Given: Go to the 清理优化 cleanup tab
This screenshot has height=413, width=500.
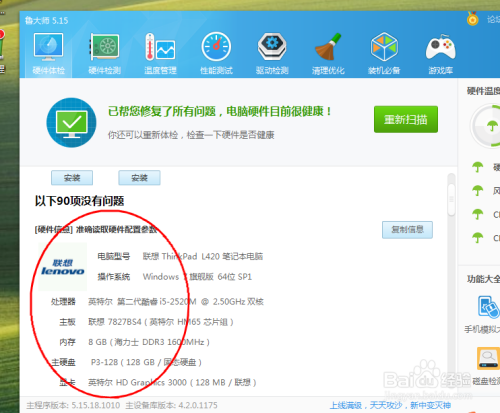Looking at the screenshot, I should tap(328, 54).
